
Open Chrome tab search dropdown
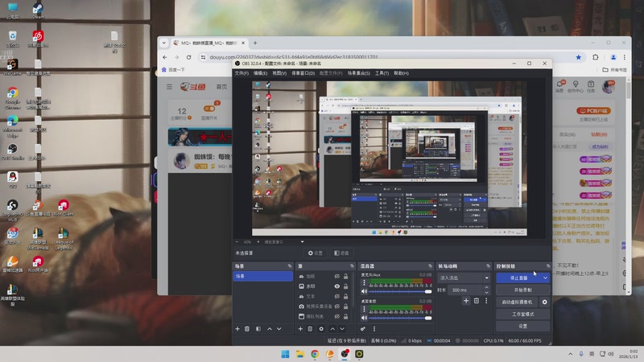pos(164,43)
